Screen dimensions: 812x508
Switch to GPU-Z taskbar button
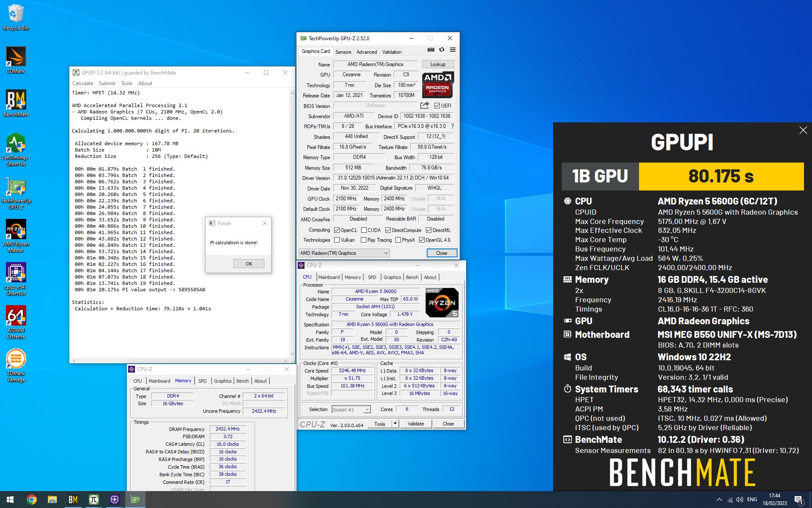(135, 500)
